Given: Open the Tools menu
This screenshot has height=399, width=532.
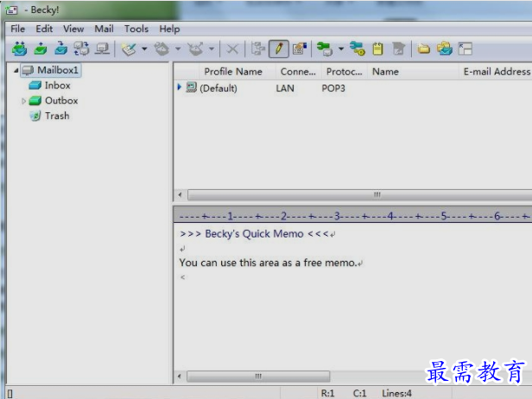Looking at the screenshot, I should tap(136, 28).
